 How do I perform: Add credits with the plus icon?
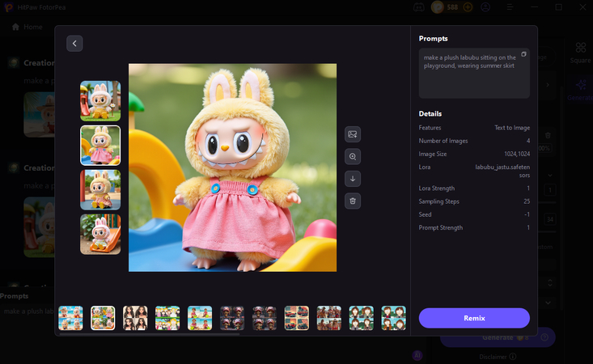pyautogui.click(x=468, y=7)
